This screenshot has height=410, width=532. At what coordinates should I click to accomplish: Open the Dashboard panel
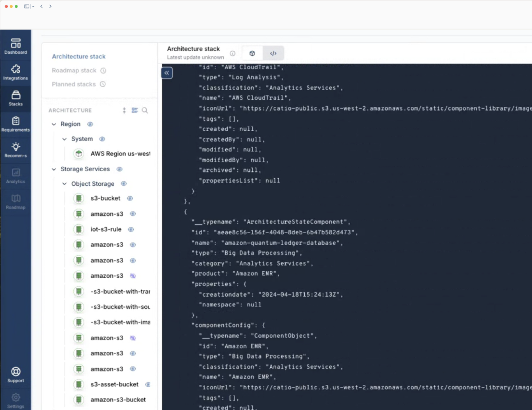(x=15, y=45)
